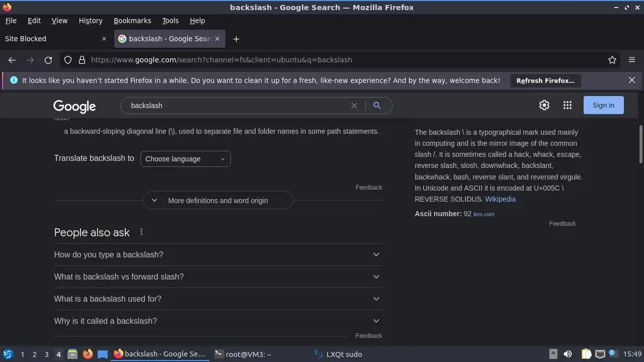
Task: Open the Google apps grid
Action: (568, 105)
